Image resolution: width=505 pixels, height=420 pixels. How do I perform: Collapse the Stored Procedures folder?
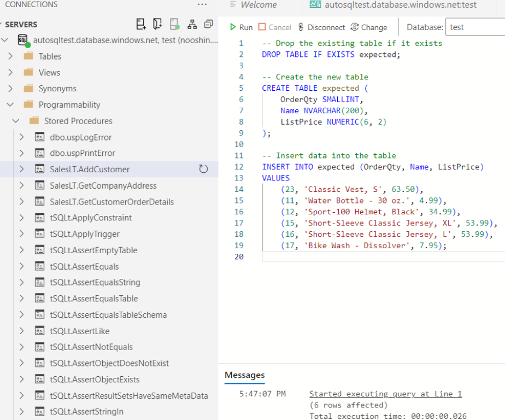point(16,121)
